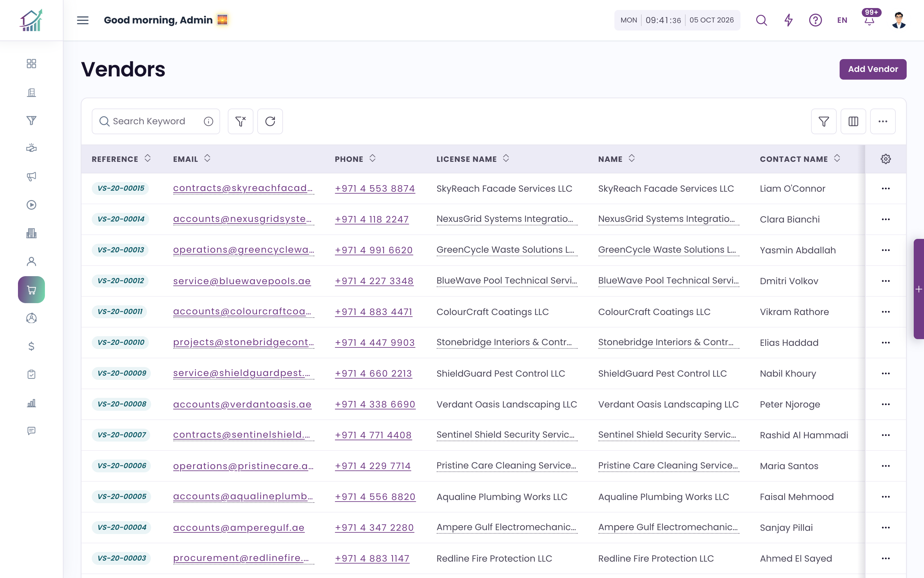Open the lightning quick actions icon
Image resolution: width=924 pixels, height=578 pixels.
[x=789, y=20]
